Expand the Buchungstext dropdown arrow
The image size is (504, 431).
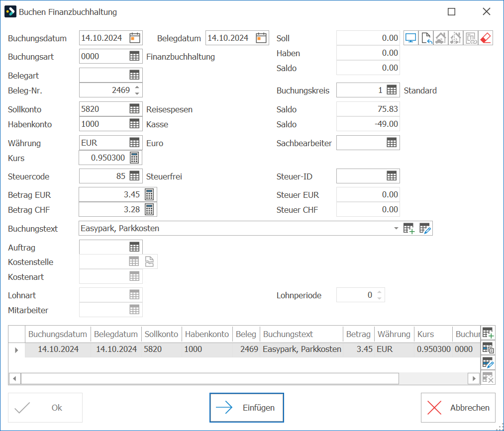[x=396, y=228]
